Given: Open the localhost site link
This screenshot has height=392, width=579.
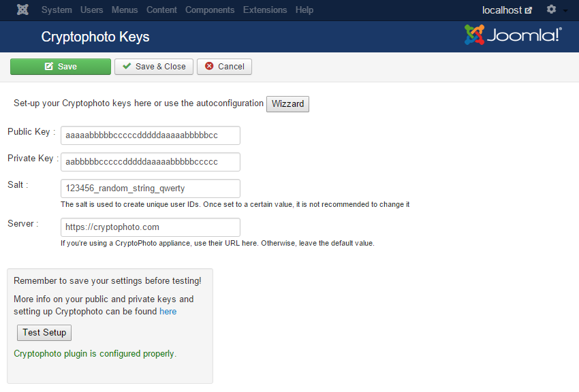Looking at the screenshot, I should tap(507, 10).
